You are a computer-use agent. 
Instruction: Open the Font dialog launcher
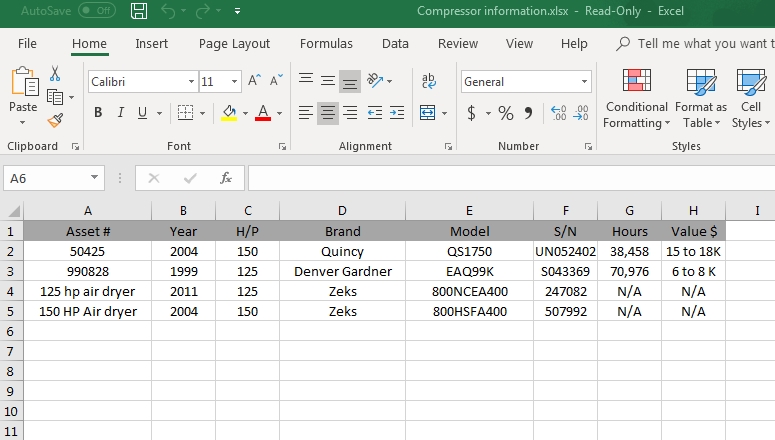pos(282,146)
